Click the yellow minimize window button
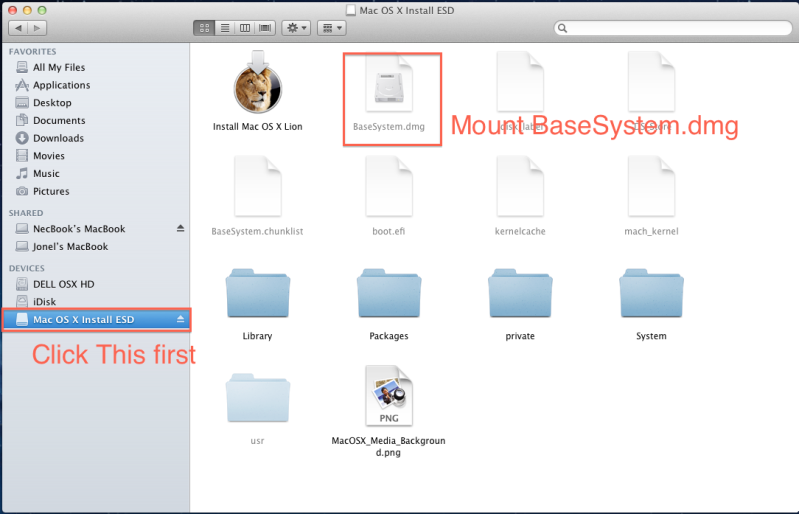Image resolution: width=799 pixels, height=514 pixels. [x=28, y=10]
